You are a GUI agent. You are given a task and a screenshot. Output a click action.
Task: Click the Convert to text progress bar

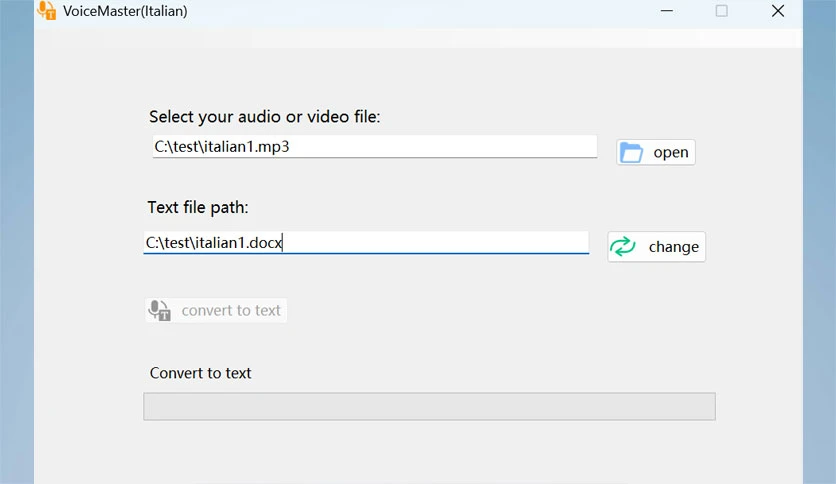pyautogui.click(x=429, y=407)
